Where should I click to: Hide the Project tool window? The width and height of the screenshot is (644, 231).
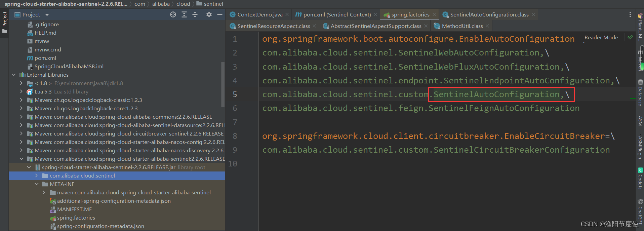tap(220, 14)
